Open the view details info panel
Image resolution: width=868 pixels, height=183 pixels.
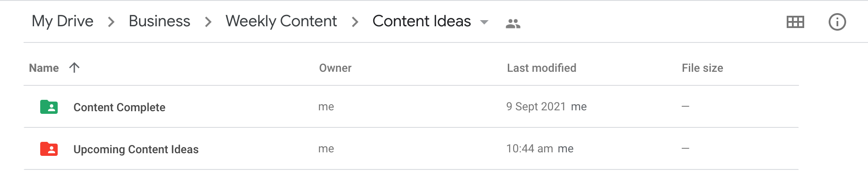[837, 22]
